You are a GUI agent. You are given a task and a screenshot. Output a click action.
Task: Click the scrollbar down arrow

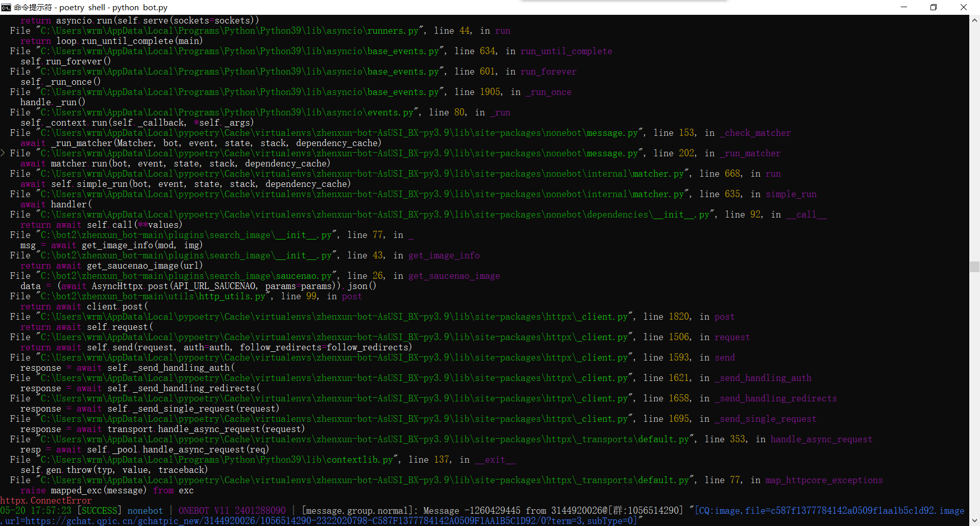coord(974,520)
